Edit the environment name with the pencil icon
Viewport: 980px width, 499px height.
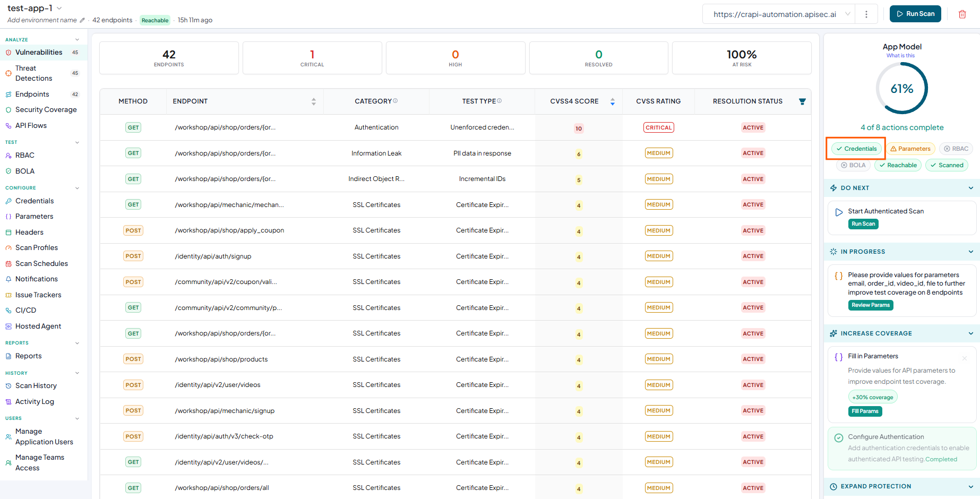coord(82,20)
